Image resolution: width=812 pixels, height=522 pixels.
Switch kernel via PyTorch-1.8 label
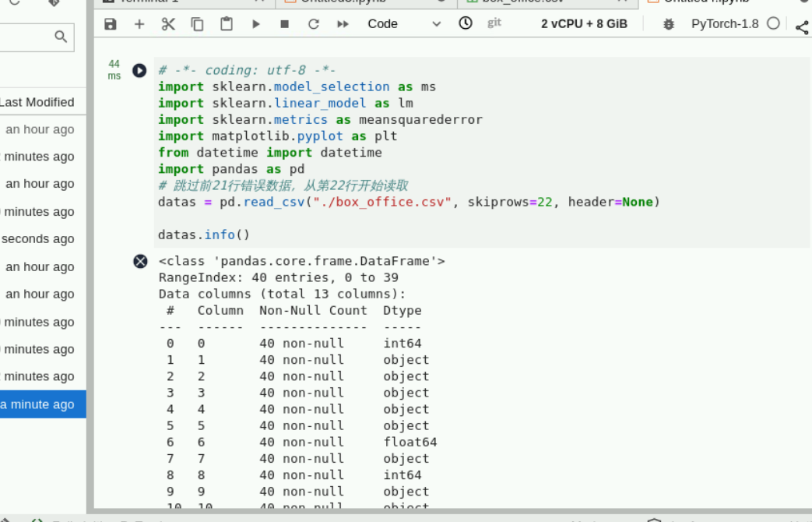pos(725,24)
